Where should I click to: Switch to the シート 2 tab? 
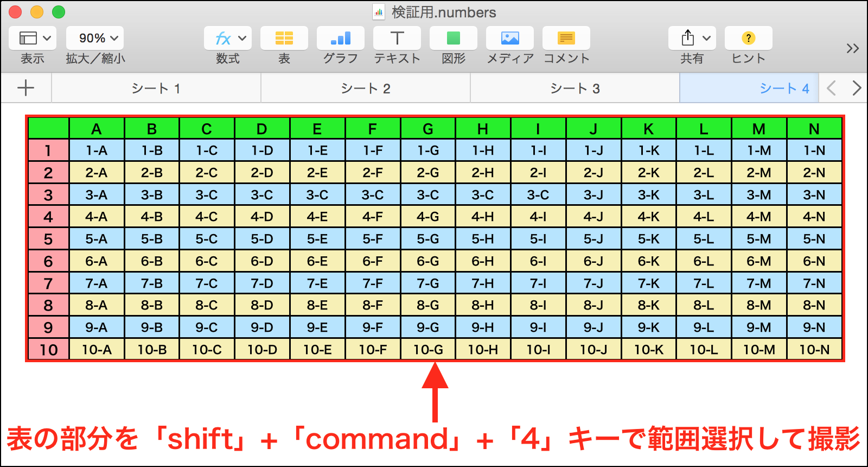point(366,88)
